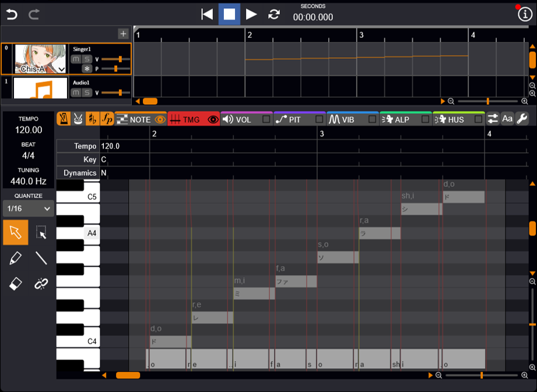Toggle the metronome icon in the editor toolbar
Viewport: 537px width, 392px height.
pyautogui.click(x=64, y=119)
